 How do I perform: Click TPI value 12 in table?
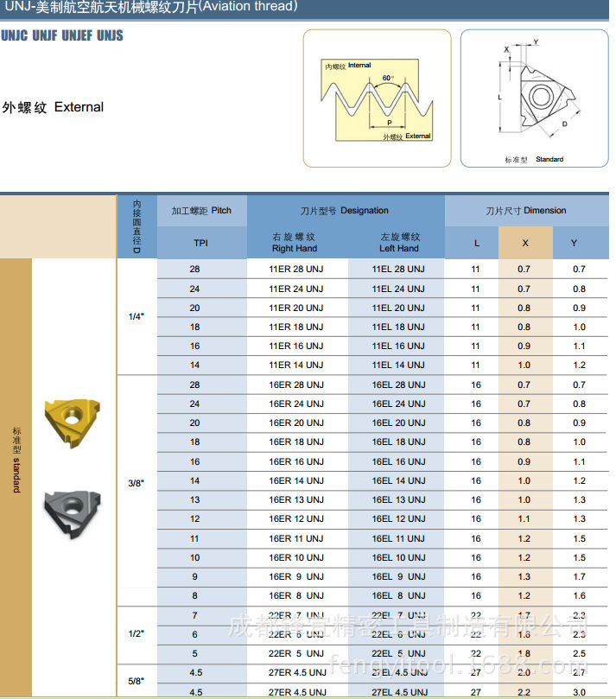tap(194, 519)
